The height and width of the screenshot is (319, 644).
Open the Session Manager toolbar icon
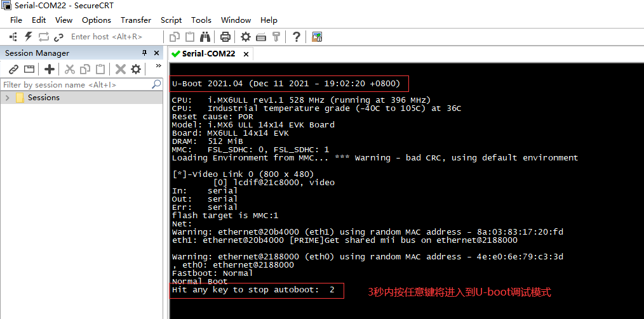click(x=13, y=37)
